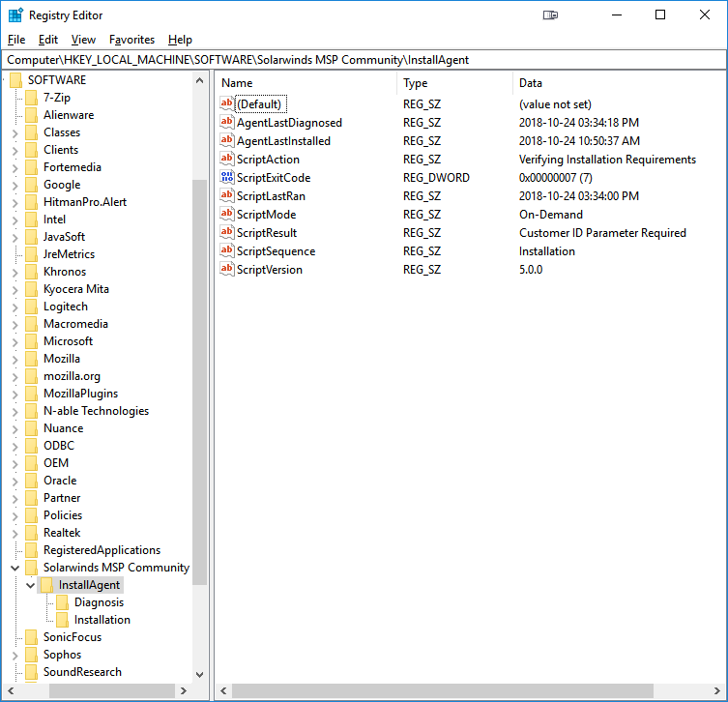
Task: Sort values by the Data column header
Action: (619, 83)
